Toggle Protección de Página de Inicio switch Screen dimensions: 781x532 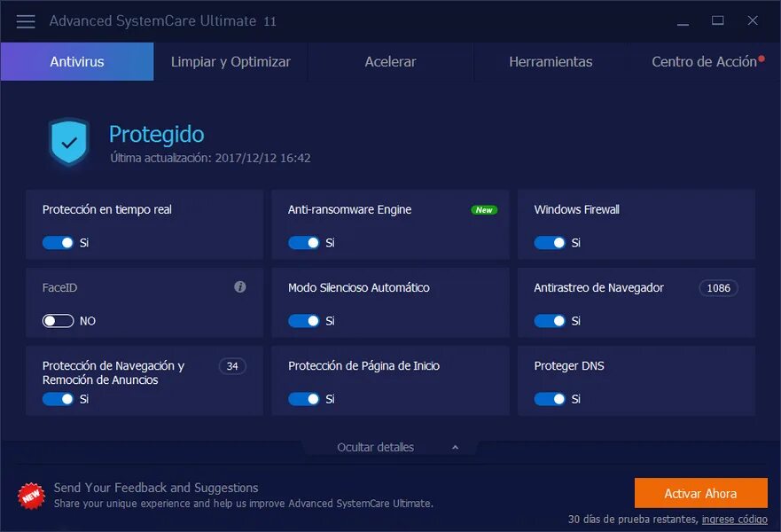[x=304, y=399]
